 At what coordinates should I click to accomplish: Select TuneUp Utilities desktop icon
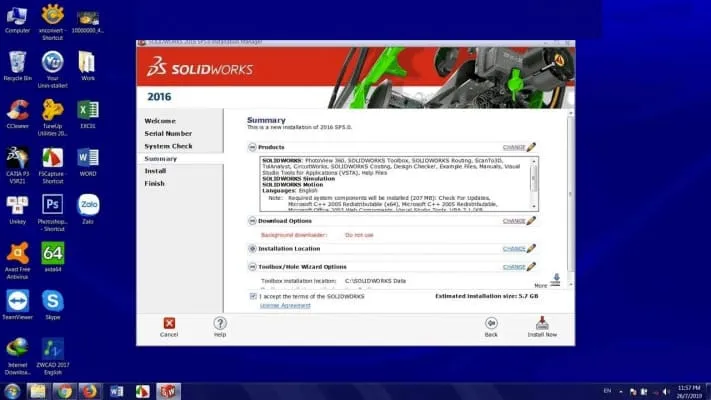53,118
